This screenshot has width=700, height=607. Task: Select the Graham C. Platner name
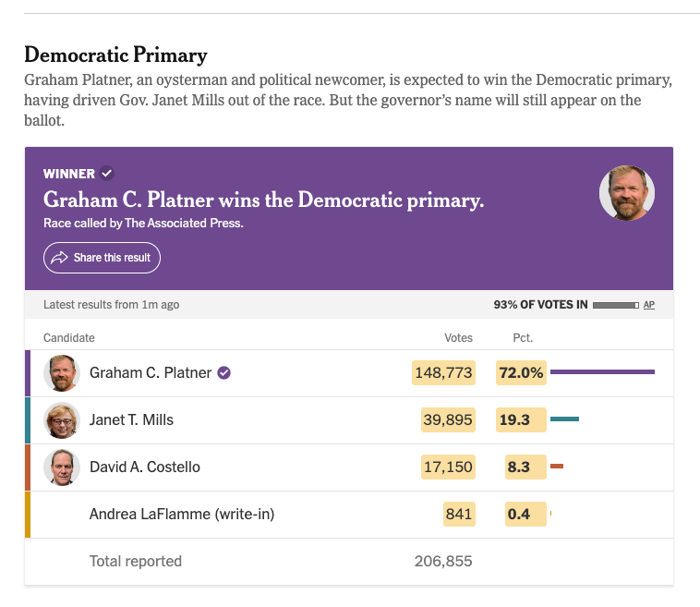click(x=151, y=372)
